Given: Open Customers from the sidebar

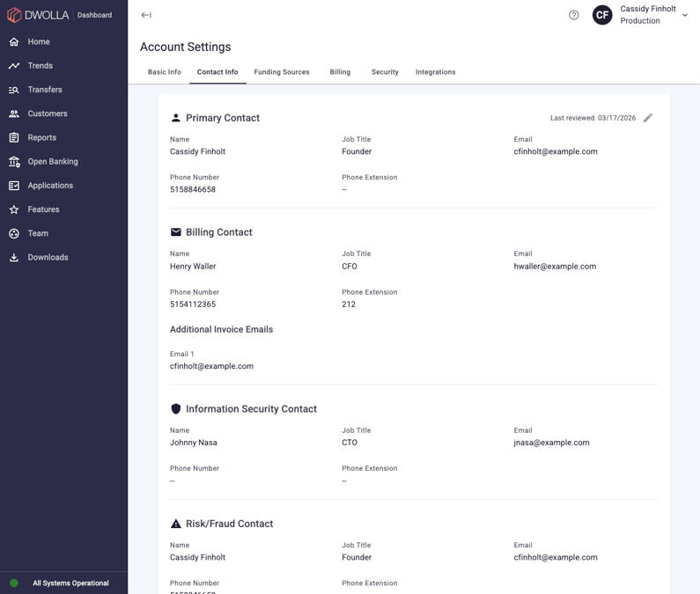Looking at the screenshot, I should [x=48, y=114].
